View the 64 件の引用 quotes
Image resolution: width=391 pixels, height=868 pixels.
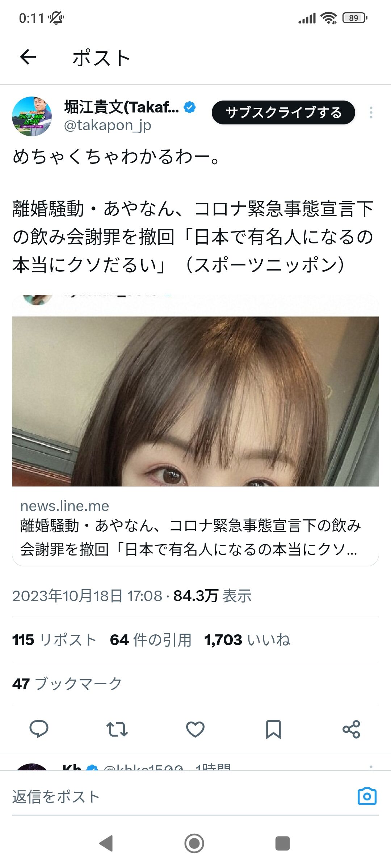tap(151, 639)
